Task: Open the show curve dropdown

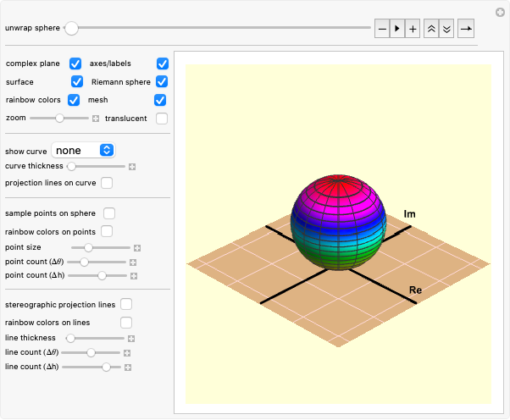Action: tap(83, 150)
